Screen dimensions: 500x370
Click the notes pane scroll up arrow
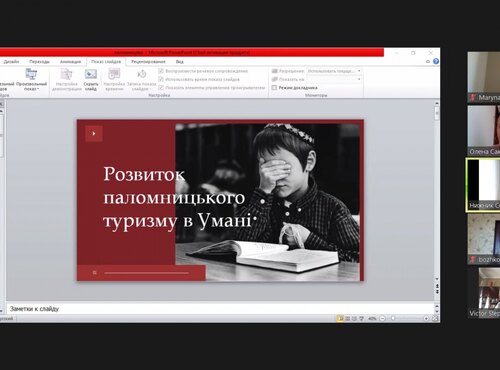click(x=437, y=305)
